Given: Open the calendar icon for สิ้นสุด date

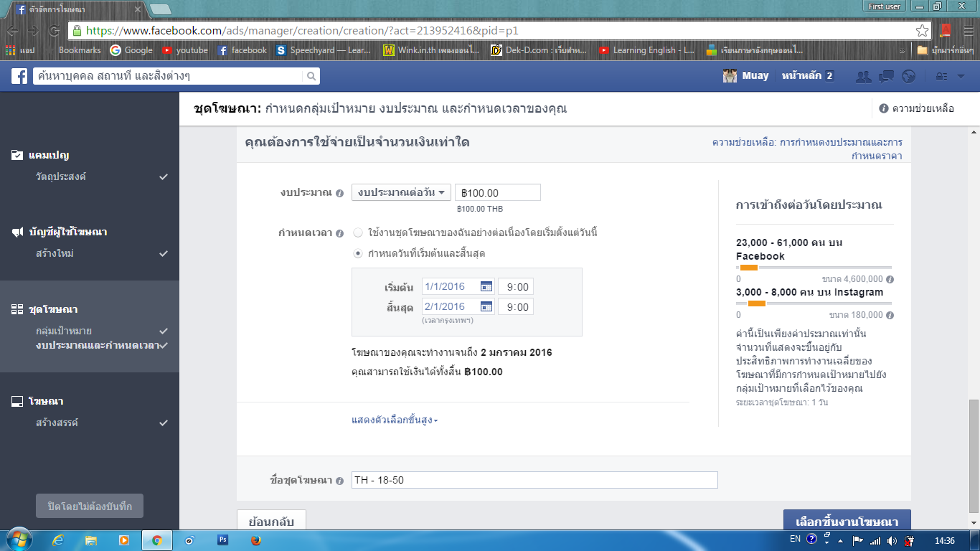Looking at the screenshot, I should [x=486, y=306].
